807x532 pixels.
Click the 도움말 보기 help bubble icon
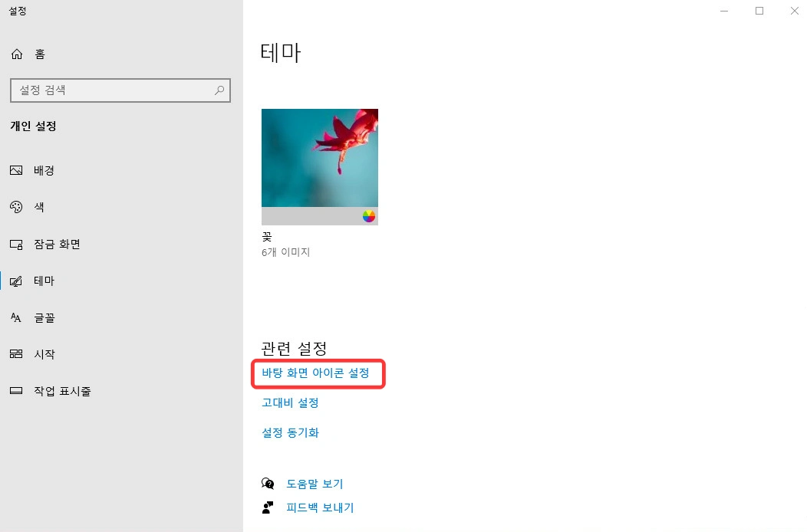[268, 484]
